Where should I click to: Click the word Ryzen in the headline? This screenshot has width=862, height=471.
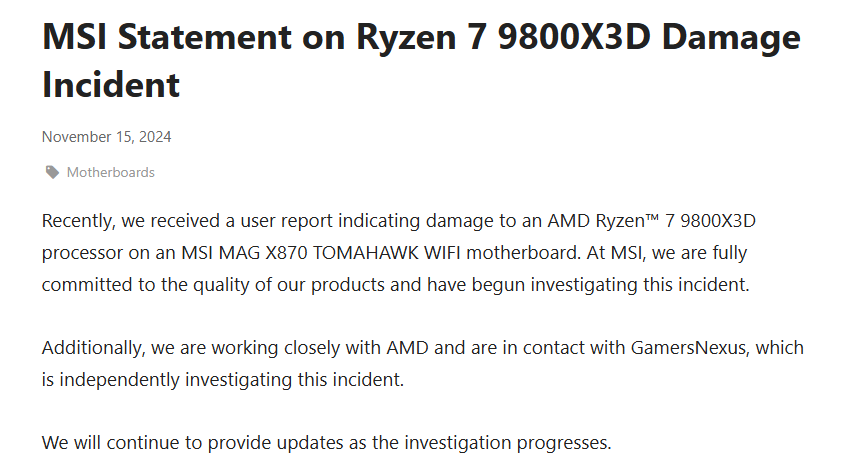pos(406,39)
